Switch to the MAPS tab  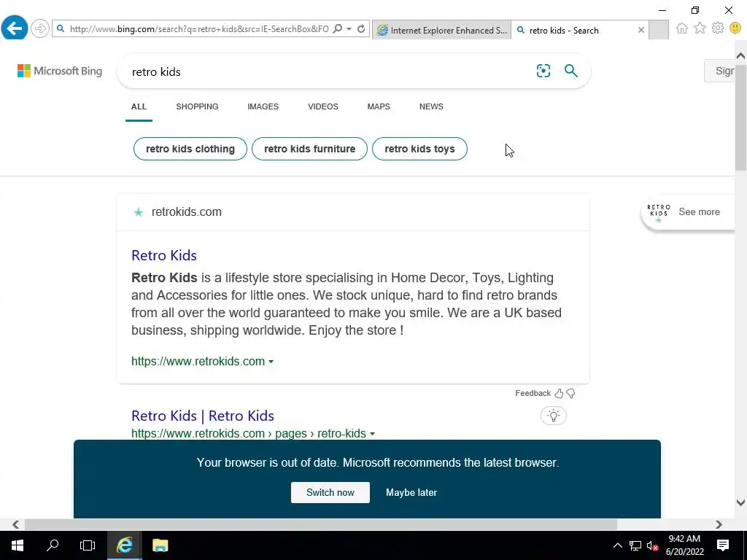[x=379, y=106]
